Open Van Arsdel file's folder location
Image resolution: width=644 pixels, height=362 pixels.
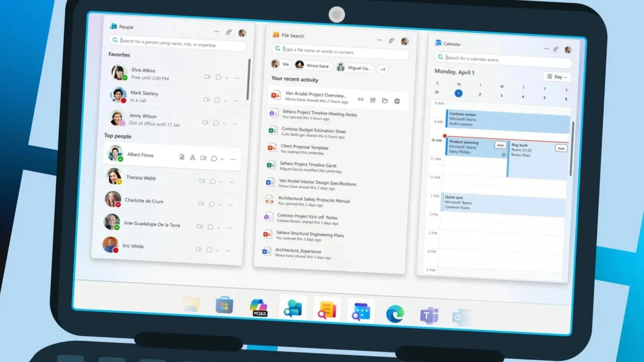tap(385, 101)
